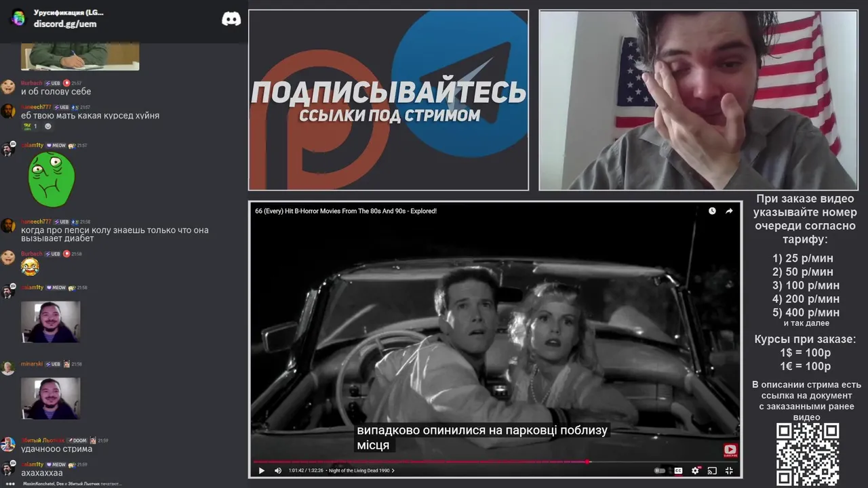Click the typing indicator dots at chat bottom
The image size is (868, 488).
(x=10, y=484)
